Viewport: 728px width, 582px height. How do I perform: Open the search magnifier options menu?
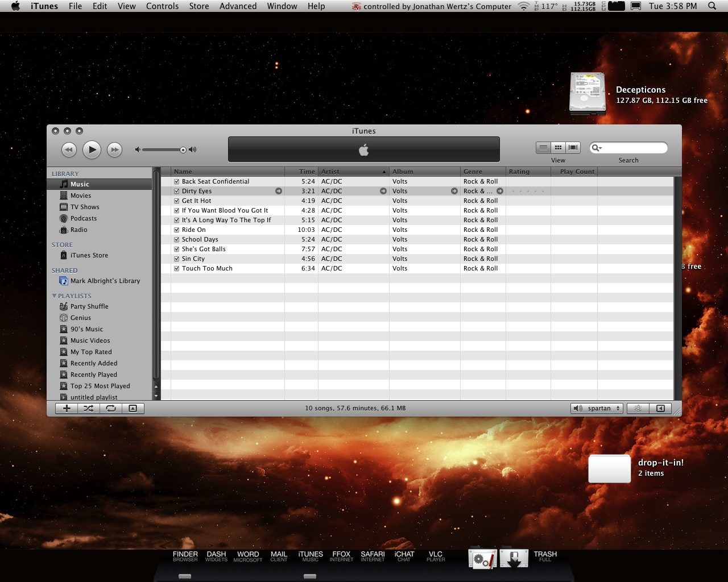[597, 148]
